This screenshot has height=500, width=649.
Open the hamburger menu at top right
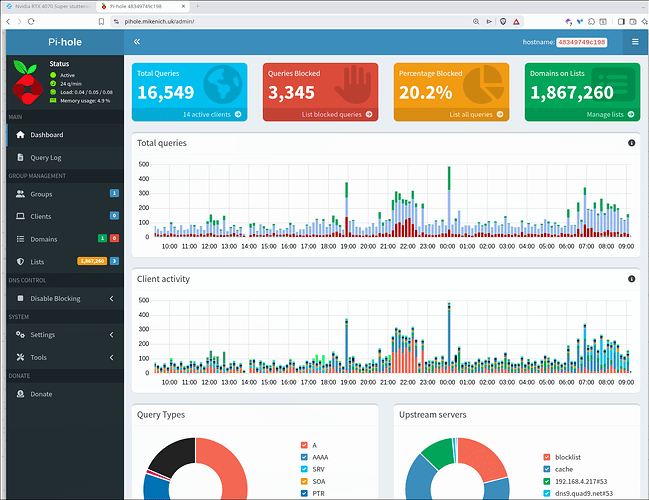pyautogui.click(x=635, y=41)
